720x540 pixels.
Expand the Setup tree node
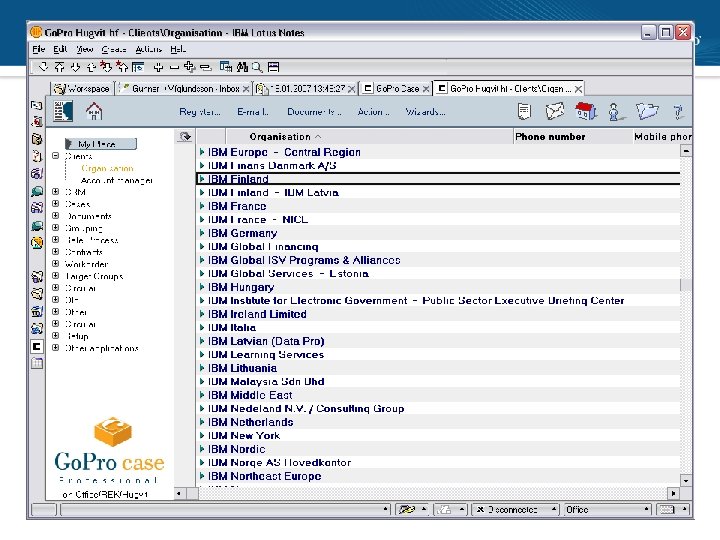click(56, 336)
